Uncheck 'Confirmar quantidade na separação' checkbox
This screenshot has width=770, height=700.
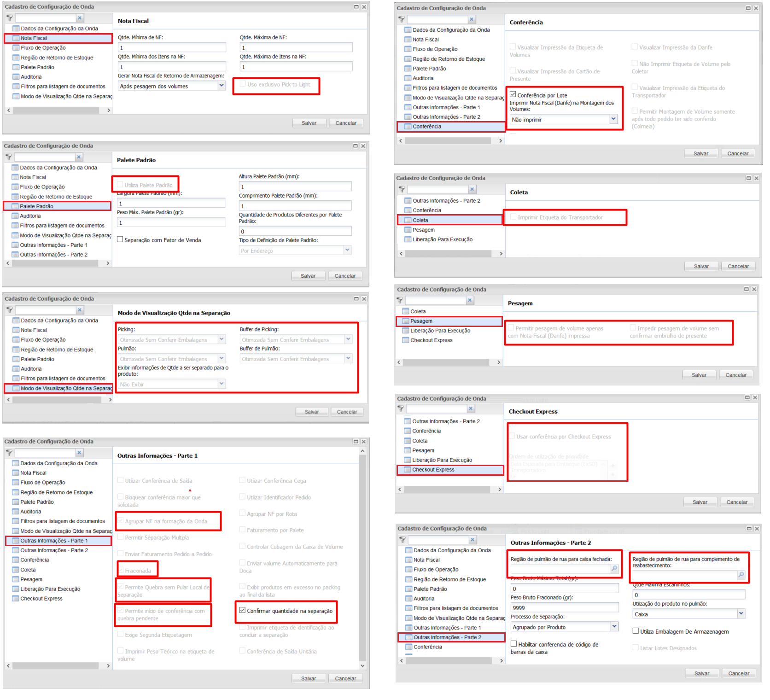tap(242, 610)
